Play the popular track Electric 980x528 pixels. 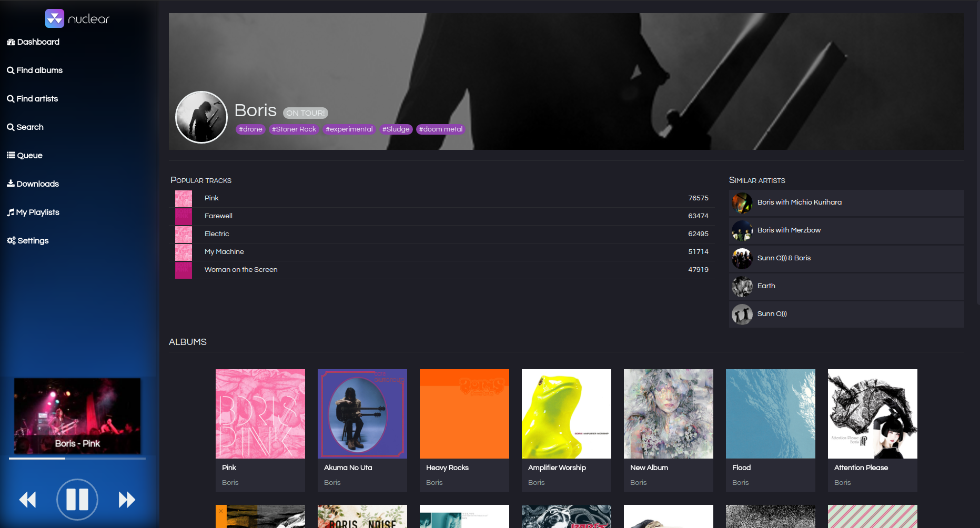point(442,234)
